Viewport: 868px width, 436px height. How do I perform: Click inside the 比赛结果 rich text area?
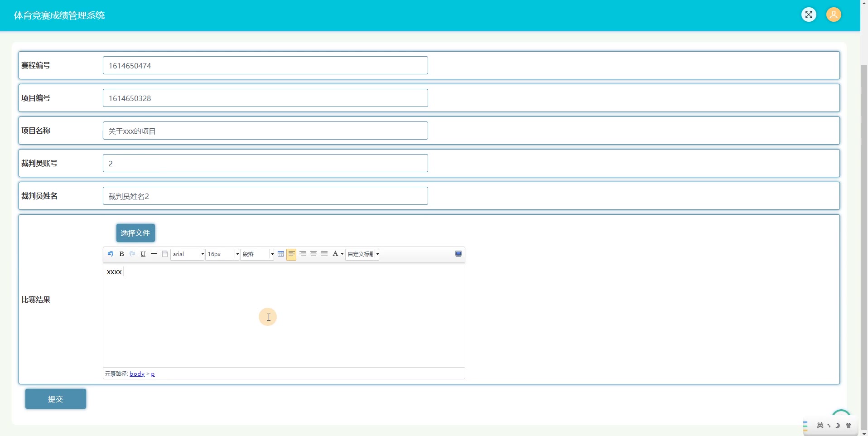coord(284,315)
